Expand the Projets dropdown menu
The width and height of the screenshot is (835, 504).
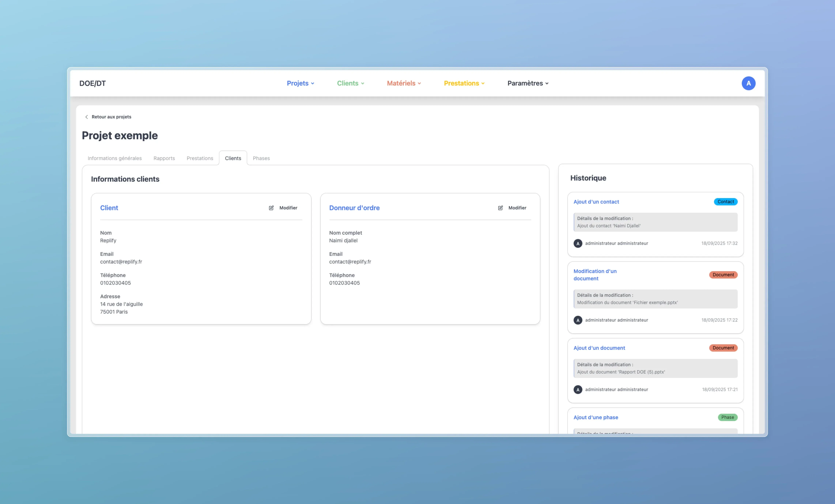[x=300, y=83]
